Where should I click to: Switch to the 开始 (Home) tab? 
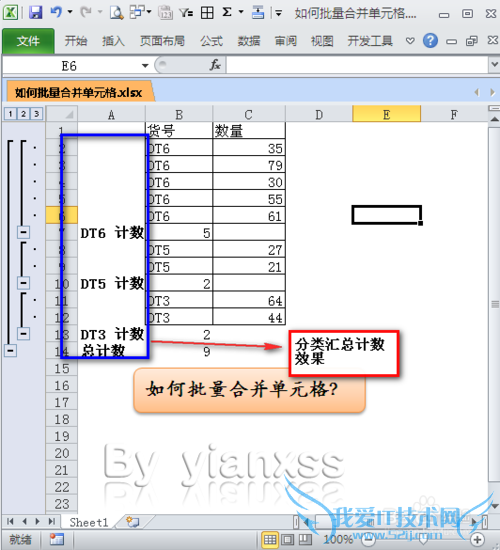point(75,41)
